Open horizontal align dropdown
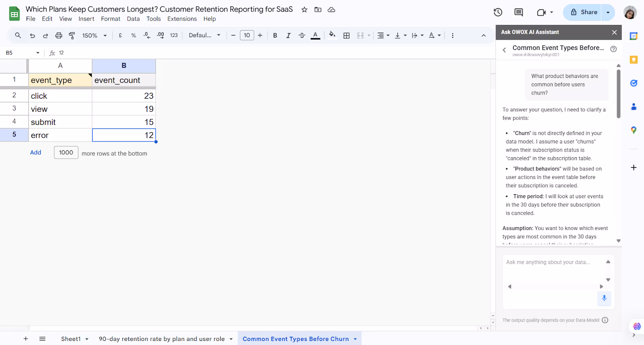The image size is (644, 345). pyautogui.click(x=383, y=35)
